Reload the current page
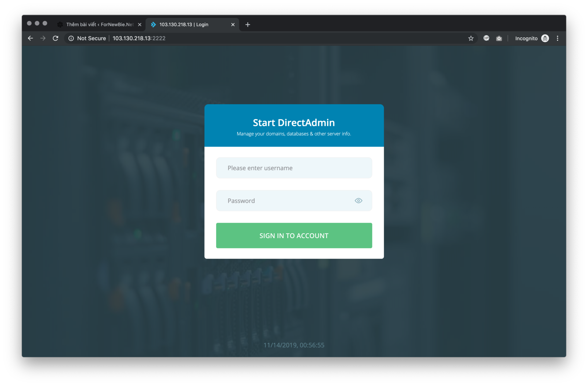Screen dimensions: 588x386 (55, 38)
